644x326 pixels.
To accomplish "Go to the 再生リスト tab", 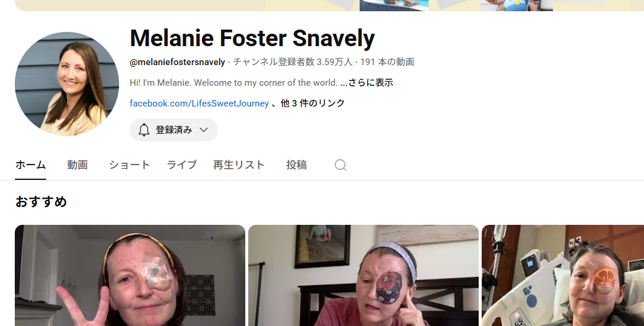I will [239, 165].
